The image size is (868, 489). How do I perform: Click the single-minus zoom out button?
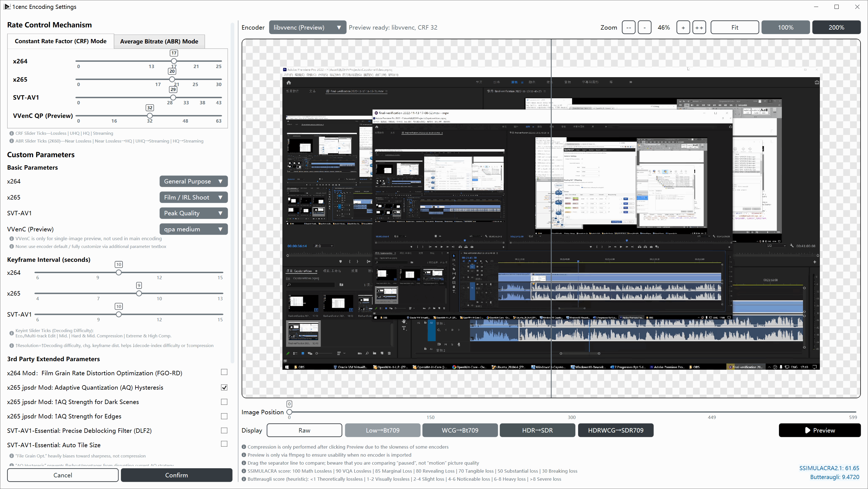(644, 27)
